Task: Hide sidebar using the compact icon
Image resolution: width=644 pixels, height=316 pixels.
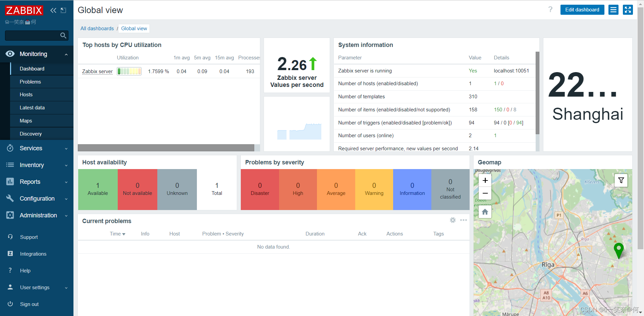Action: point(63,10)
